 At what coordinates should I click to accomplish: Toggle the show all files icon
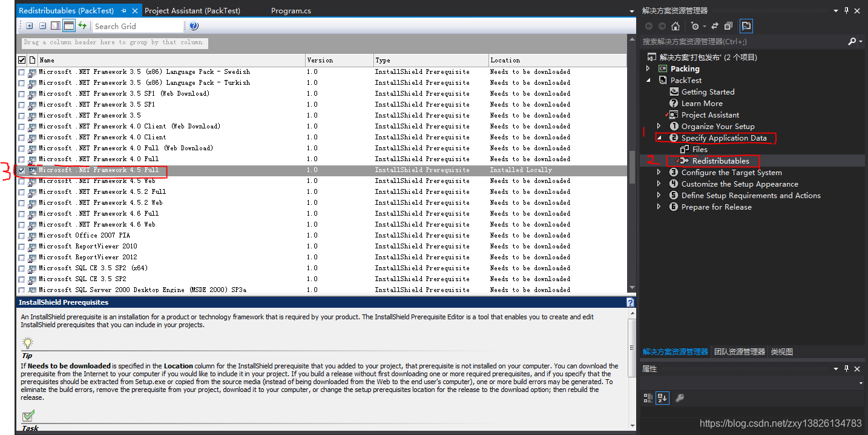point(746,26)
